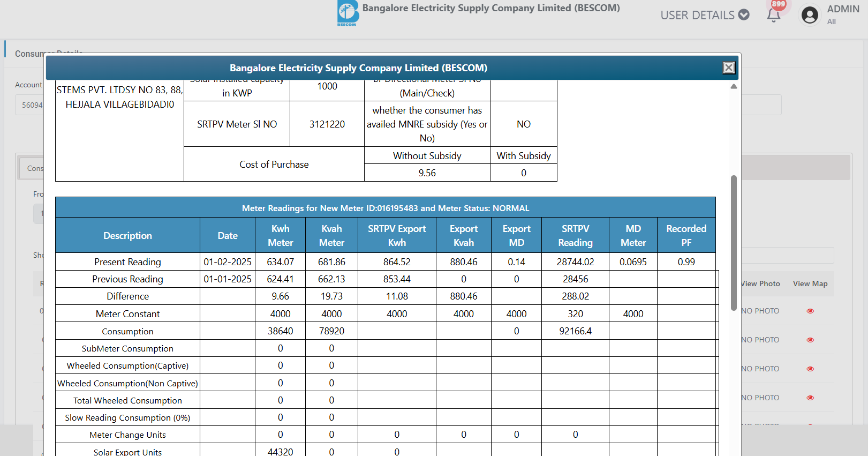Click the MD Meter value 0.0695
Image resolution: width=868 pixels, height=456 pixels.
pyautogui.click(x=633, y=262)
